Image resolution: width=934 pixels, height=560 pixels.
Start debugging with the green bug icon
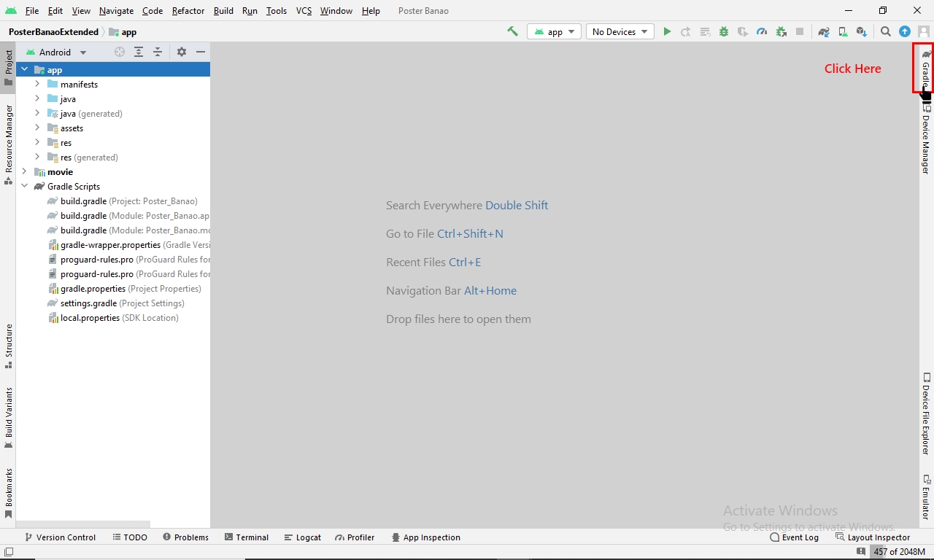pos(724,31)
